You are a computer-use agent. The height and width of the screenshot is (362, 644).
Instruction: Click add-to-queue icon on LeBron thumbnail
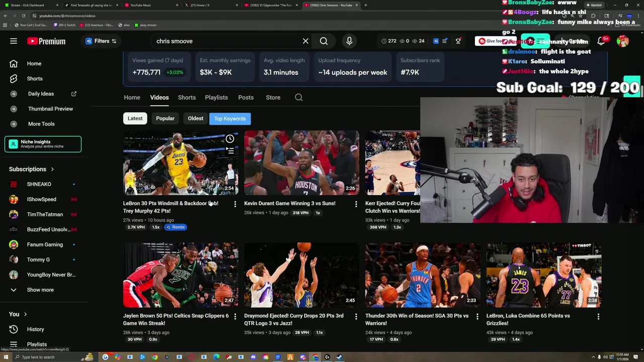pyautogui.click(x=230, y=150)
